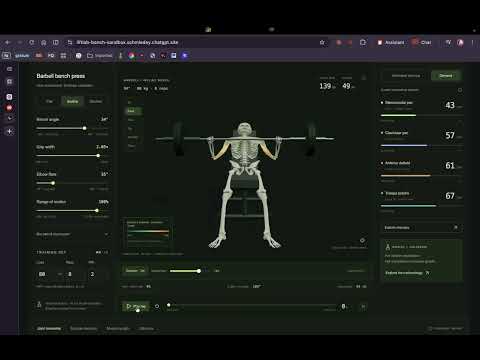Click the icon at timeline right end

[363, 306]
